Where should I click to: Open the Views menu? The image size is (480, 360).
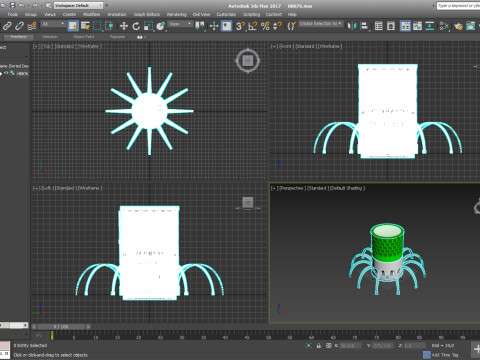pyautogui.click(x=50, y=14)
